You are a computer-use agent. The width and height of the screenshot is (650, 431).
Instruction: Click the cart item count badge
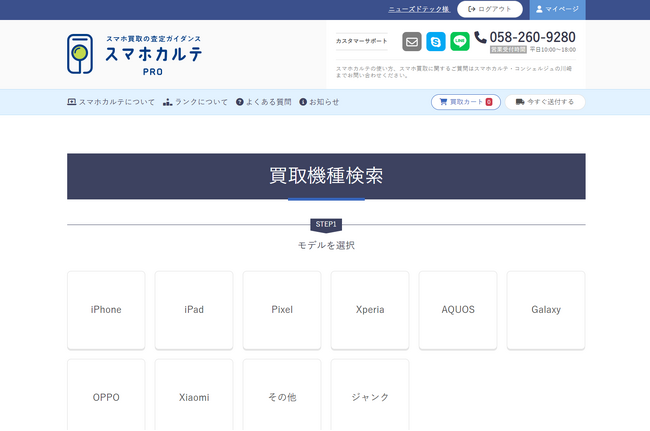489,102
